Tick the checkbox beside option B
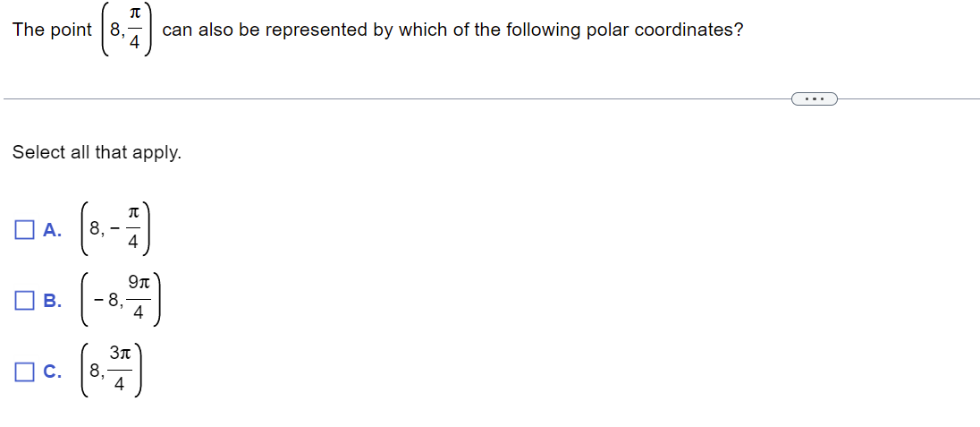The height and width of the screenshot is (427, 980). [x=24, y=301]
